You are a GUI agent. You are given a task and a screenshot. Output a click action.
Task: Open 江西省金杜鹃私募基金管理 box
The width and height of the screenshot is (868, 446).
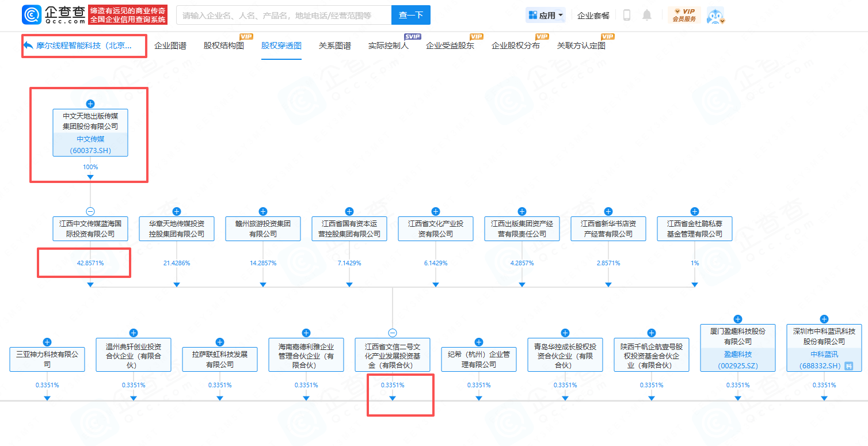pyautogui.click(x=695, y=228)
